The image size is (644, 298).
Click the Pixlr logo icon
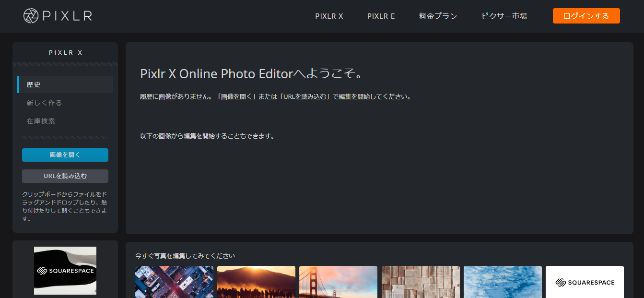pyautogui.click(x=31, y=16)
